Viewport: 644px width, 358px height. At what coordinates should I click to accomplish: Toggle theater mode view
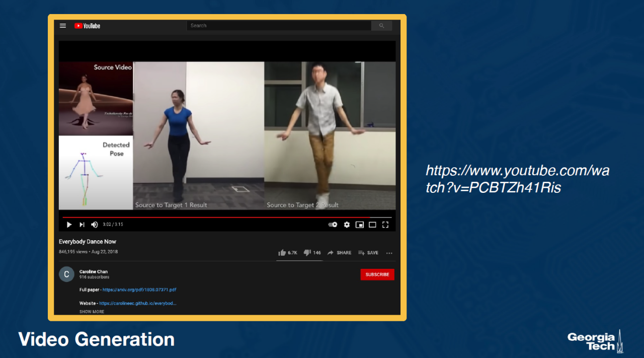(372, 225)
